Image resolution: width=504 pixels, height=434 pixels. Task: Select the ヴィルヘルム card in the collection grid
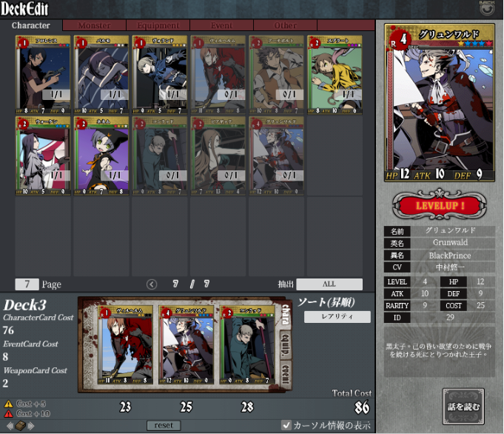(218, 75)
